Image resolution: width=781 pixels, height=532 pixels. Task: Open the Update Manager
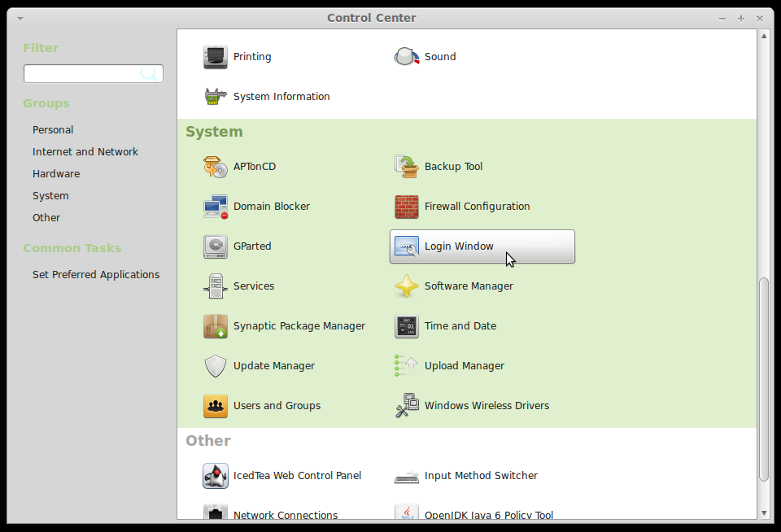tap(274, 366)
